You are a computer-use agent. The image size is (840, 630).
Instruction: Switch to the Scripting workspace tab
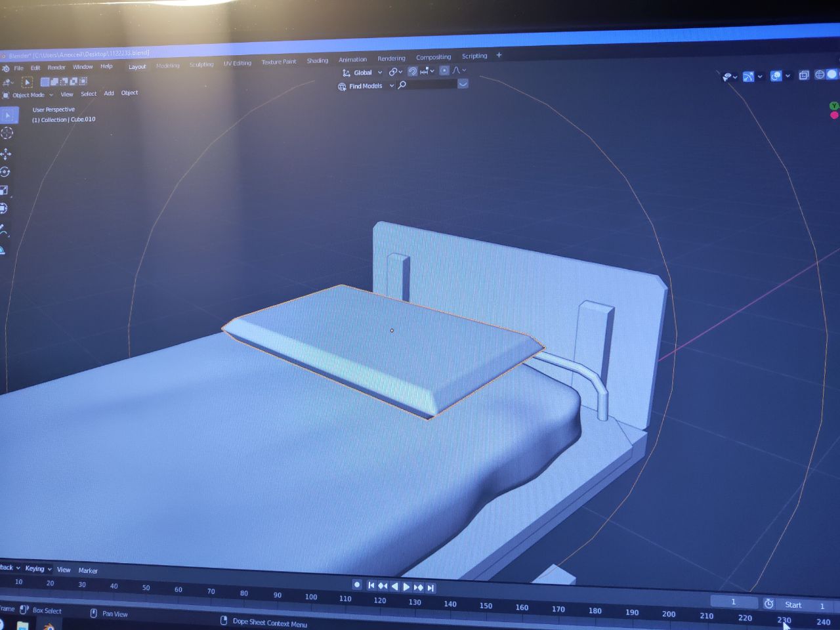pos(474,56)
